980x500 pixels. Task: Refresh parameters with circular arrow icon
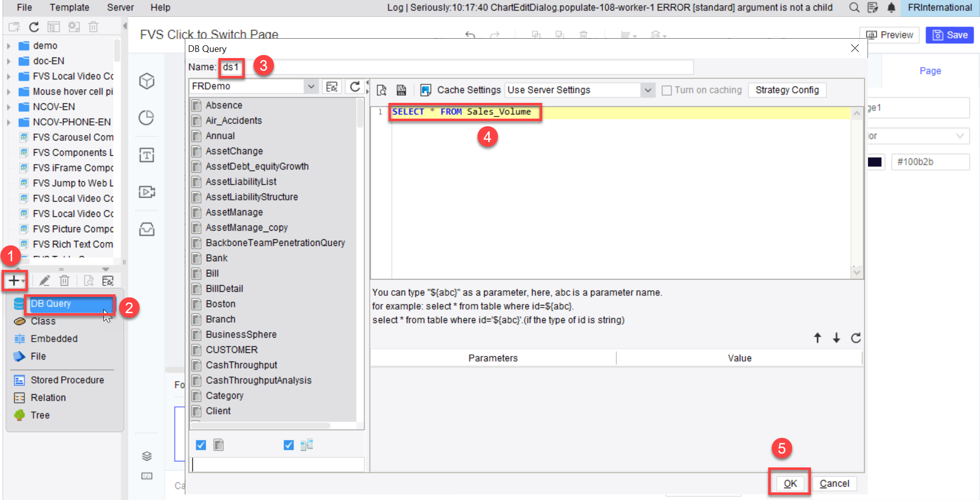[856, 338]
